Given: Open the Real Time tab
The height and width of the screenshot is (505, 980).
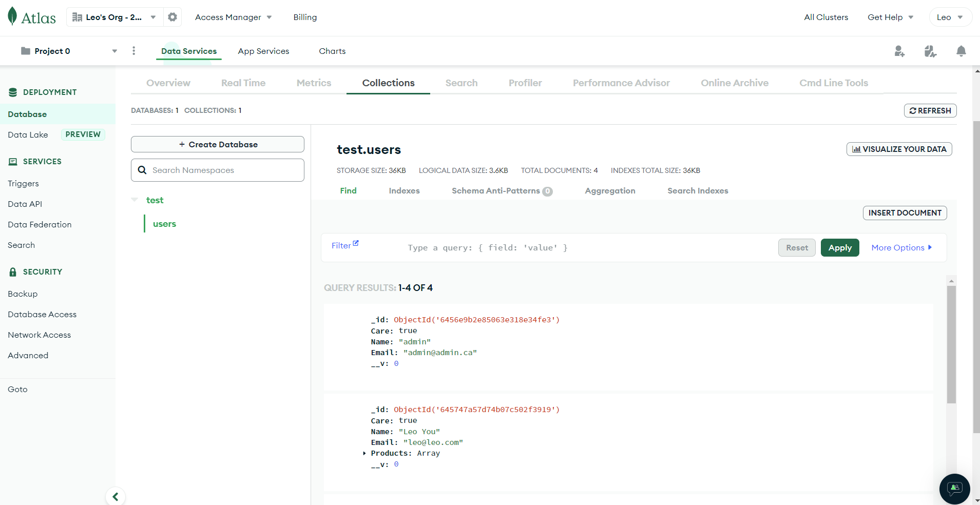Looking at the screenshot, I should pos(243,83).
